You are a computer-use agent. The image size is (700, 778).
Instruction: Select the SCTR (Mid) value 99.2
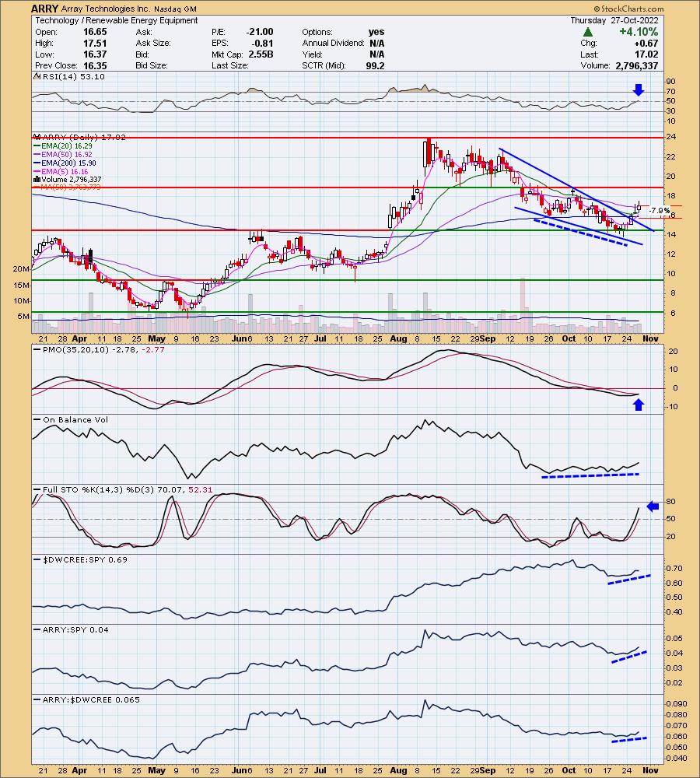tap(375, 65)
